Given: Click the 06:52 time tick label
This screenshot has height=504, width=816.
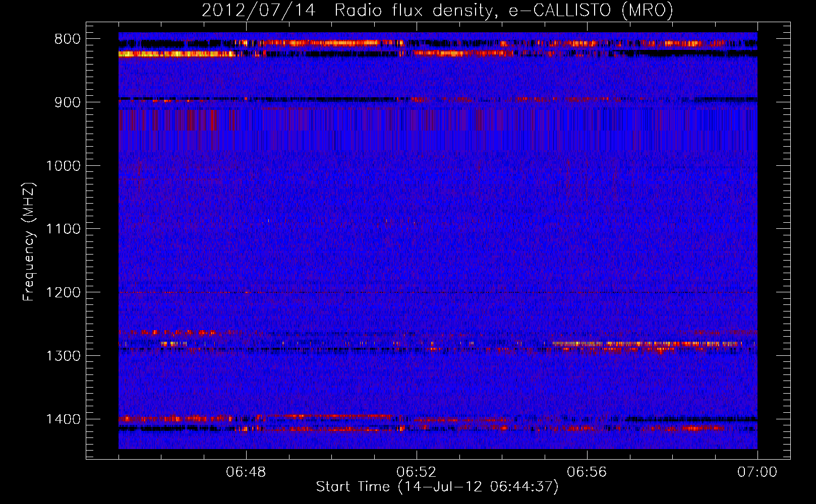Looking at the screenshot, I should pos(417,472).
